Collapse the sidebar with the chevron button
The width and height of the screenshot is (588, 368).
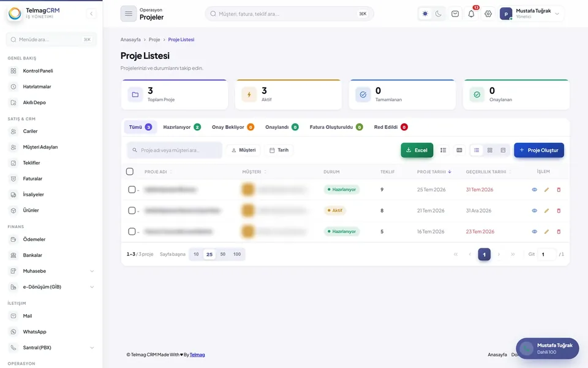(x=91, y=14)
